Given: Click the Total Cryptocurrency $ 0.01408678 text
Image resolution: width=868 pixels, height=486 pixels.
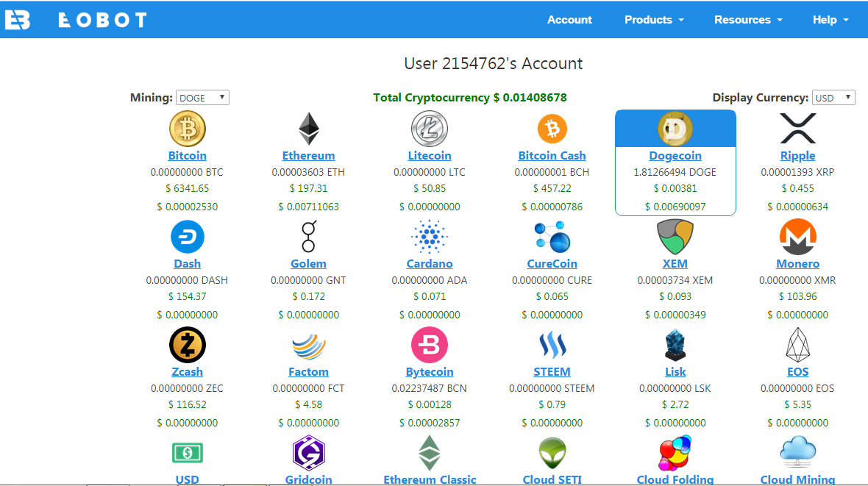Looking at the screenshot, I should click(x=470, y=98).
